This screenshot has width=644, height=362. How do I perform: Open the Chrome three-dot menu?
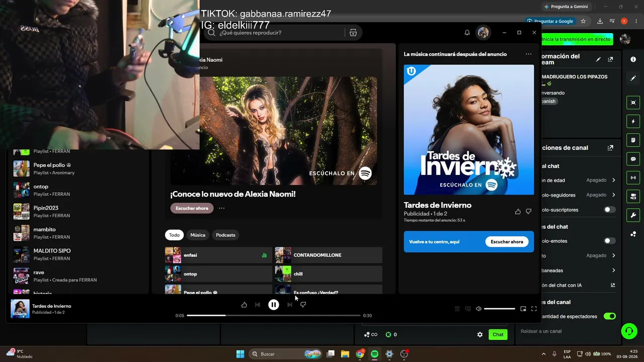click(635, 21)
